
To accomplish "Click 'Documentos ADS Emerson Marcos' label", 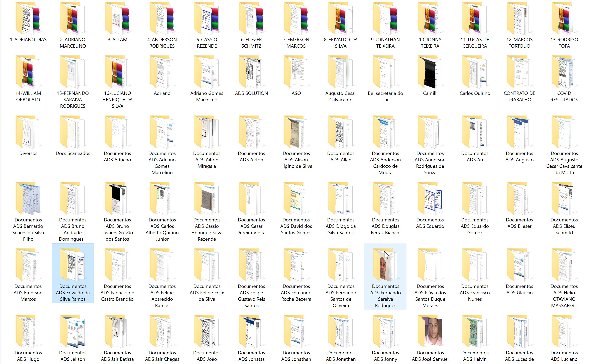I will [x=28, y=293].
